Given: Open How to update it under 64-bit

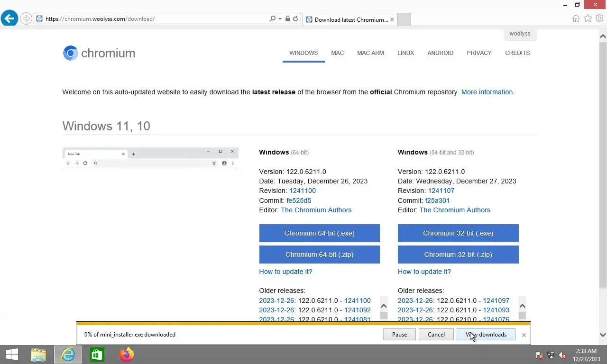Looking at the screenshot, I should [x=285, y=272].
